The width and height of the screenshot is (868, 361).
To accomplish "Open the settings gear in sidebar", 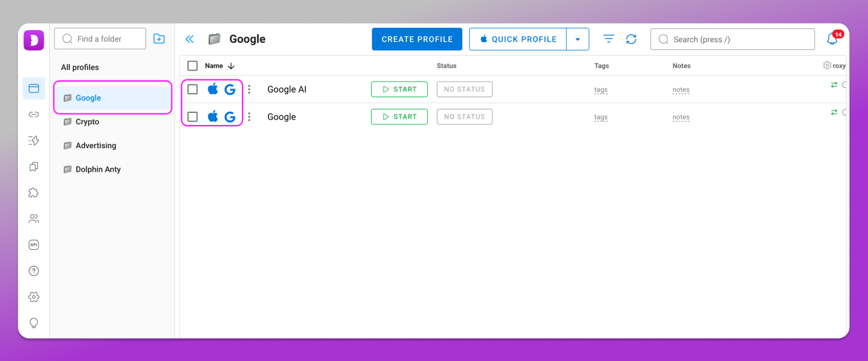I will pos(34,297).
